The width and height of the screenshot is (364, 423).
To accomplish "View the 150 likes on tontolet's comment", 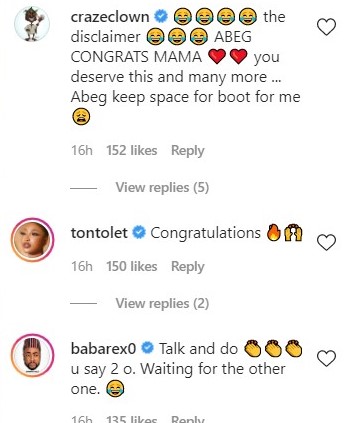I will click(132, 267).
